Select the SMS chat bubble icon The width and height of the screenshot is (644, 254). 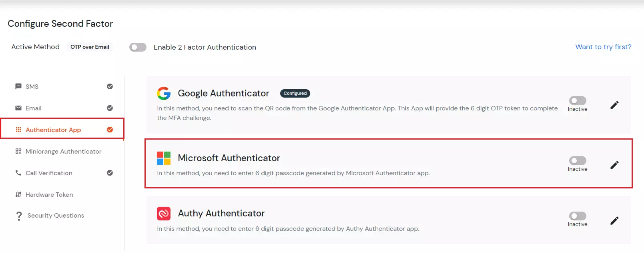click(x=18, y=86)
